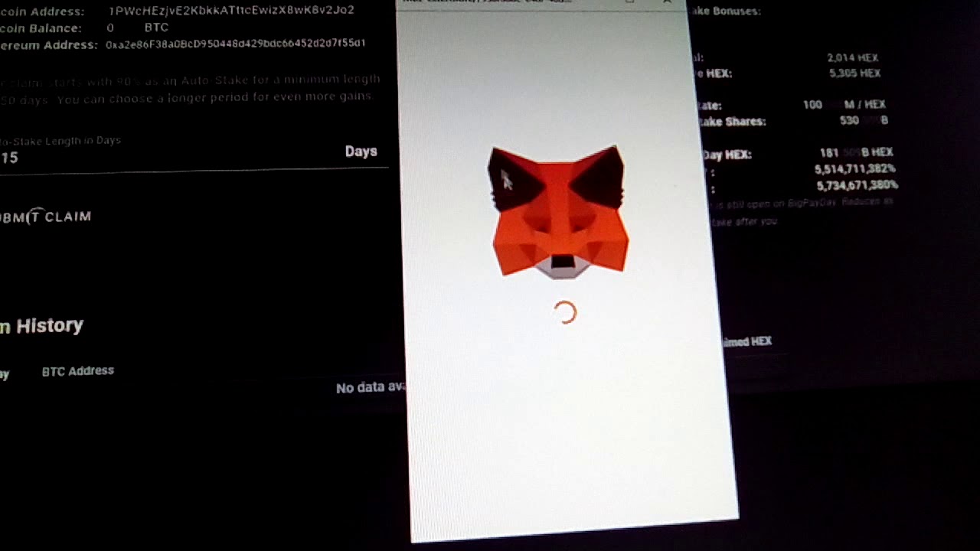Click the 'Claimed HEX' label

(x=746, y=341)
